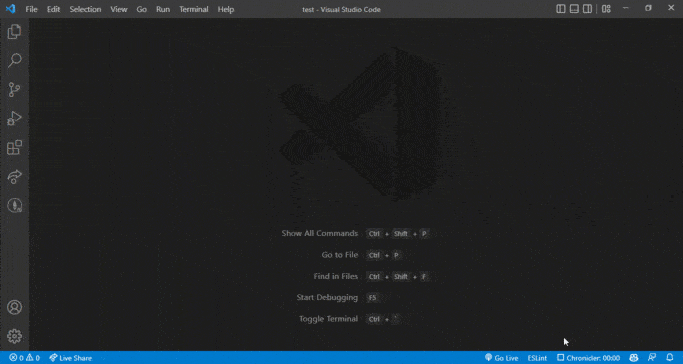
Task: Open the Explorer view in the activity bar
Action: [14, 32]
